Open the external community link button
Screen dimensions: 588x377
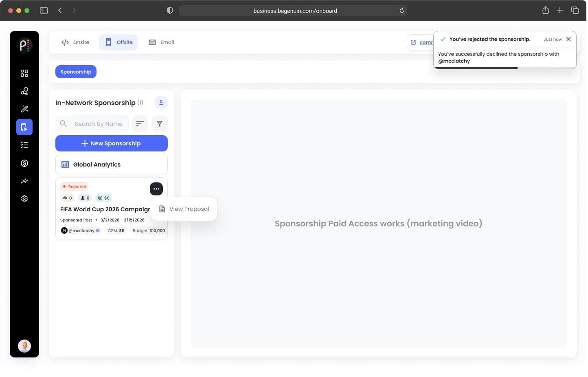pos(420,42)
